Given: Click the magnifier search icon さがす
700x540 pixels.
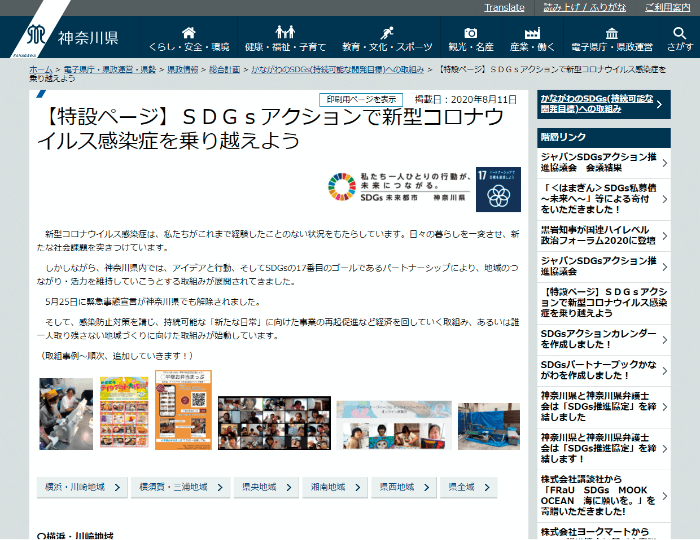Looking at the screenshot, I should (679, 33).
